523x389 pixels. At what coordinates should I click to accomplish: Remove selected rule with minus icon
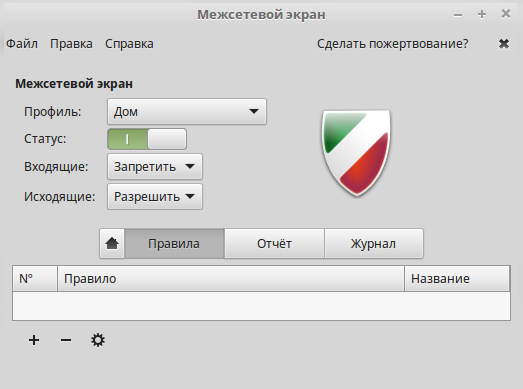[66, 340]
